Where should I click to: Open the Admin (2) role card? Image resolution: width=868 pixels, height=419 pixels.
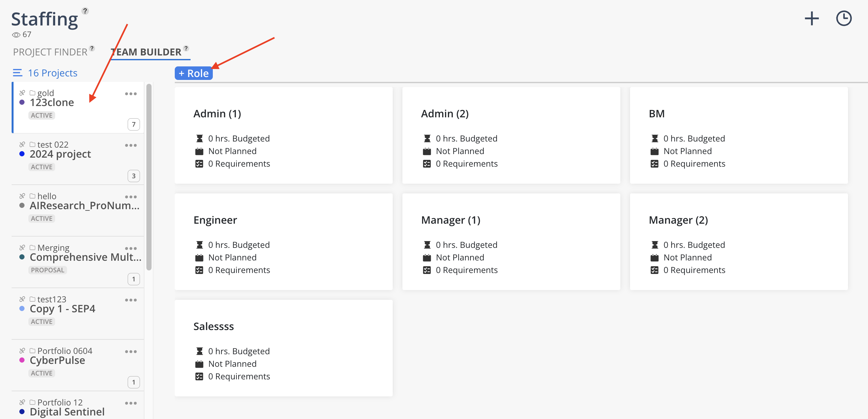511,135
